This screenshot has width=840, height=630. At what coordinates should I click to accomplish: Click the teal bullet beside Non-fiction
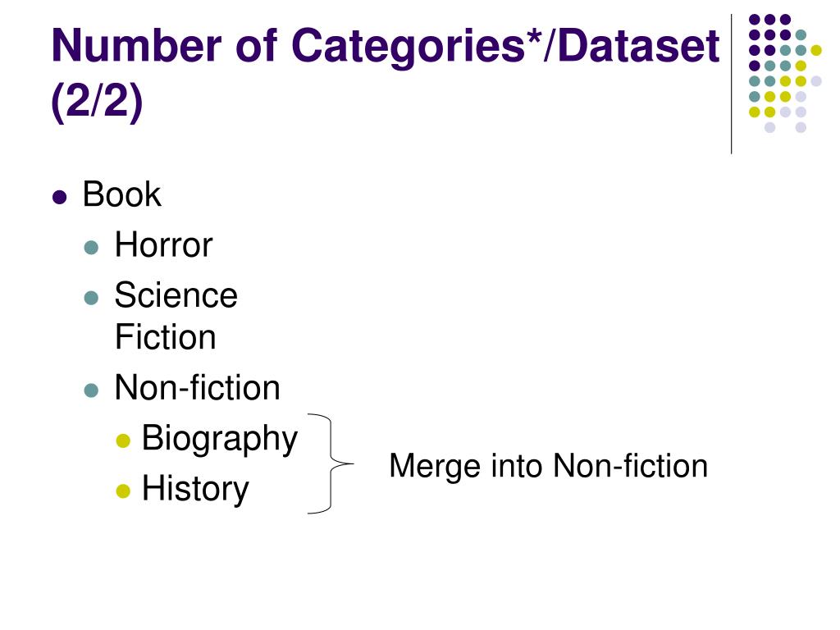92,390
